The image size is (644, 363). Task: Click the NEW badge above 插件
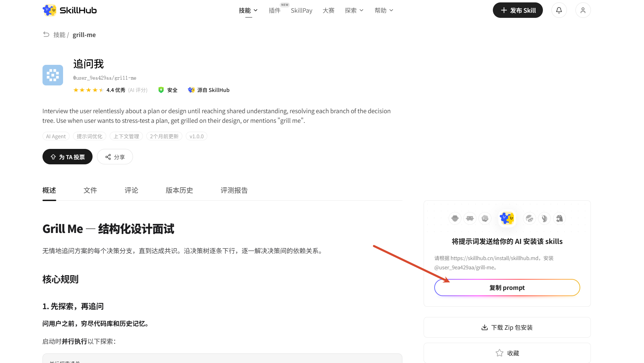pyautogui.click(x=285, y=5)
